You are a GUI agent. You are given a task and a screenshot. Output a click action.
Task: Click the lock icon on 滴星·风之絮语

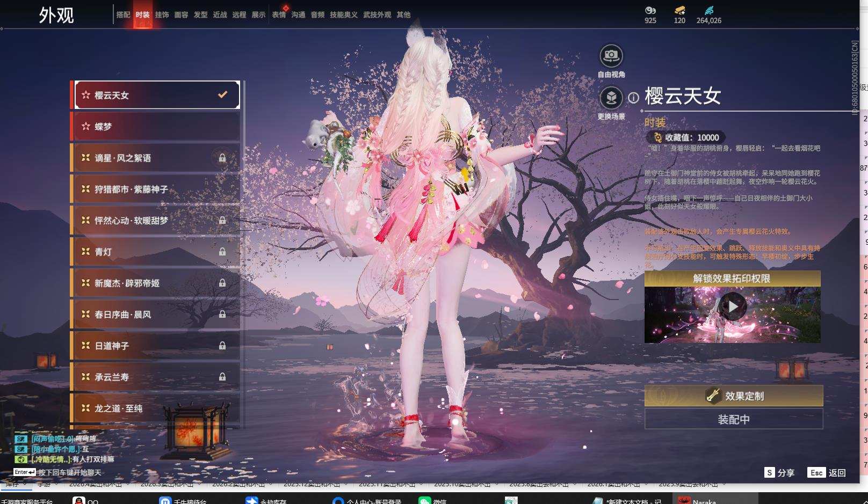(x=222, y=158)
